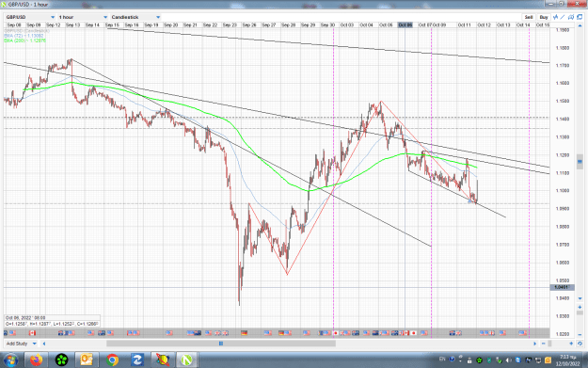Open the green circle app in taskbar

click(x=62, y=360)
